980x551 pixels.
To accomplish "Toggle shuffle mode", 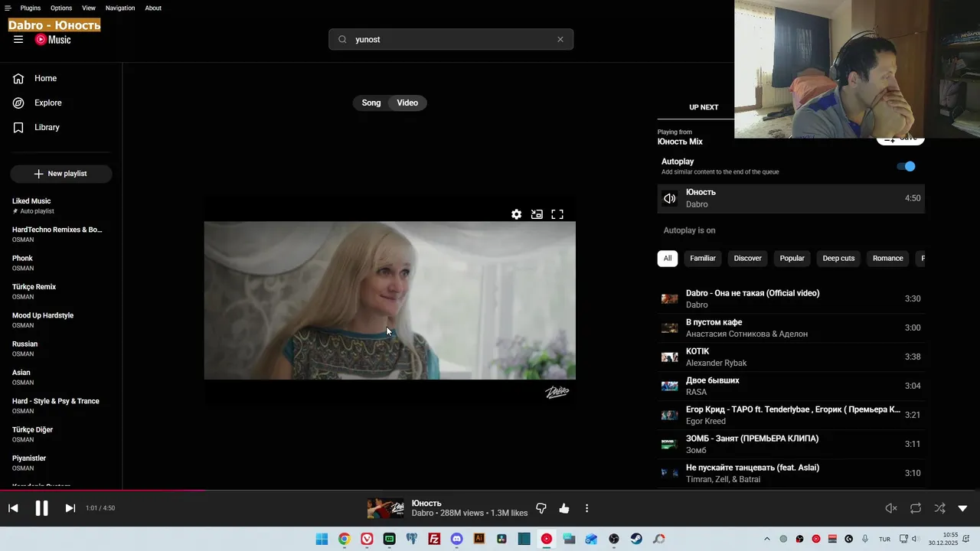I will tap(939, 508).
